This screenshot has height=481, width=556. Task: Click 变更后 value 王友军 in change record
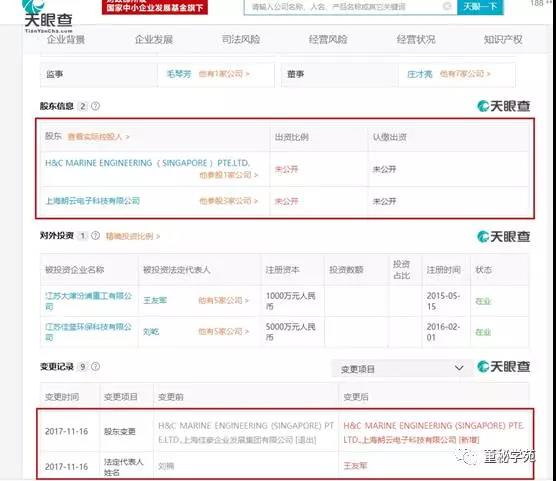pos(355,465)
